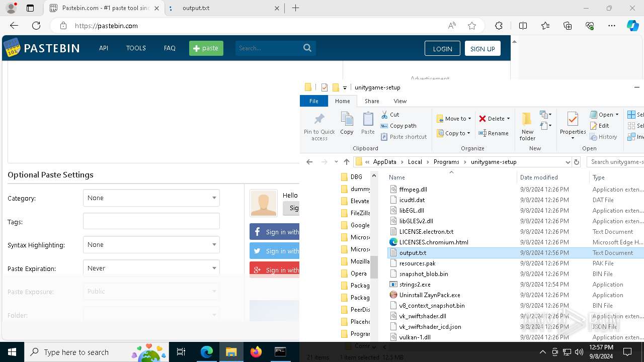Open Edge collections icon
644x362 pixels.
568,26
